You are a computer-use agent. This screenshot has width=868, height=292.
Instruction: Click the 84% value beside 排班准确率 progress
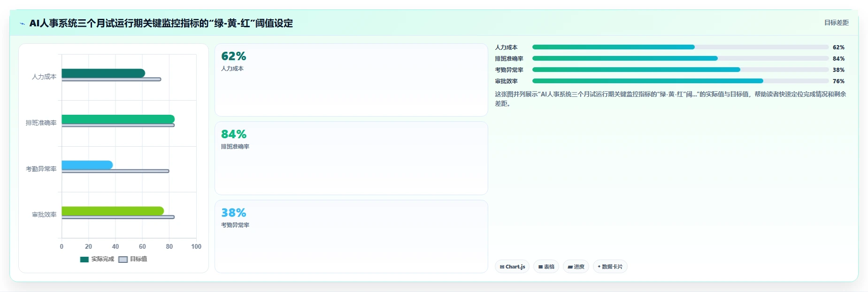click(x=838, y=59)
